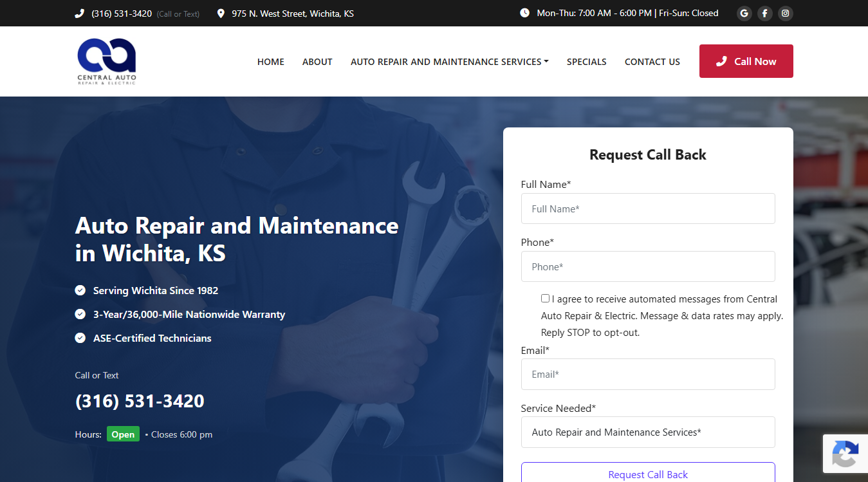Open the Google social icon in the top bar
This screenshot has width=868, height=482.
[744, 13]
